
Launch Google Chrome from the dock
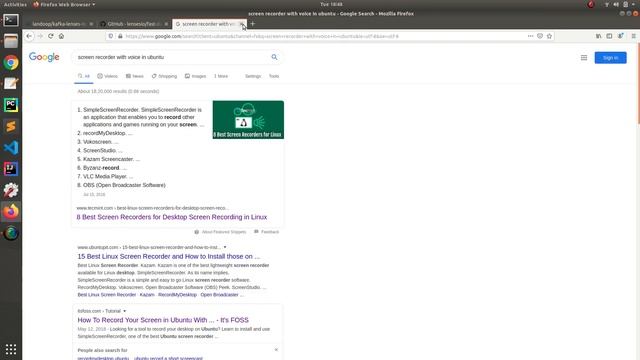click(x=11, y=62)
